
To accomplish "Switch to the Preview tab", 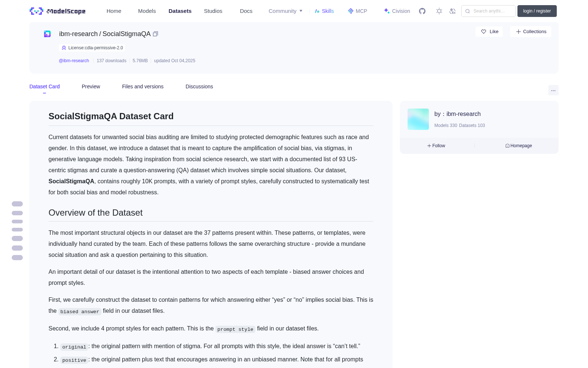I will [x=91, y=86].
